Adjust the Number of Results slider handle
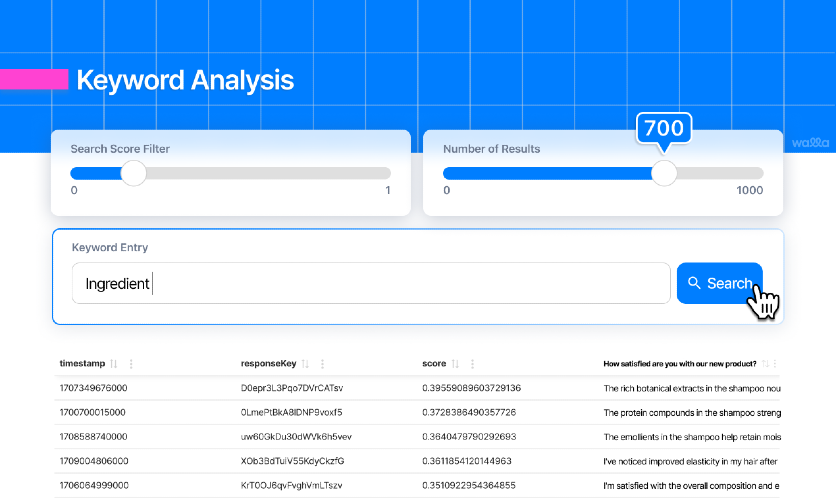This screenshot has height=500, width=836. pyautogui.click(x=664, y=173)
